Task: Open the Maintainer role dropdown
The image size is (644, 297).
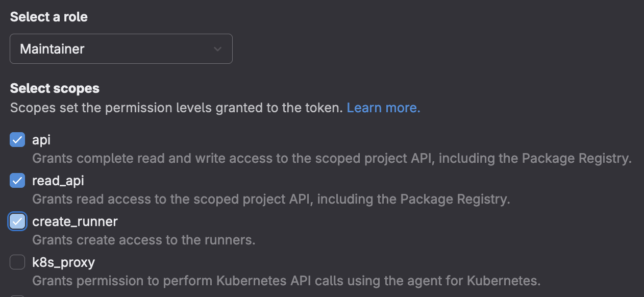Action: [121, 49]
